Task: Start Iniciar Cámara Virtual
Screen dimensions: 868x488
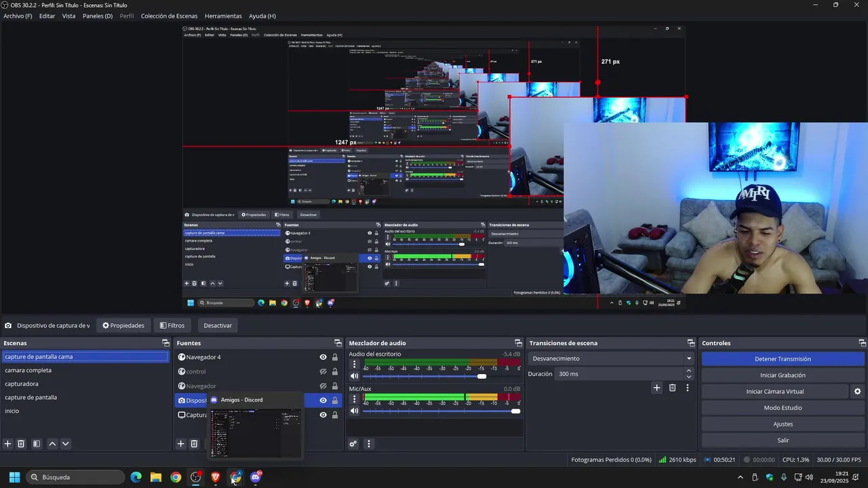Action: tap(774, 392)
